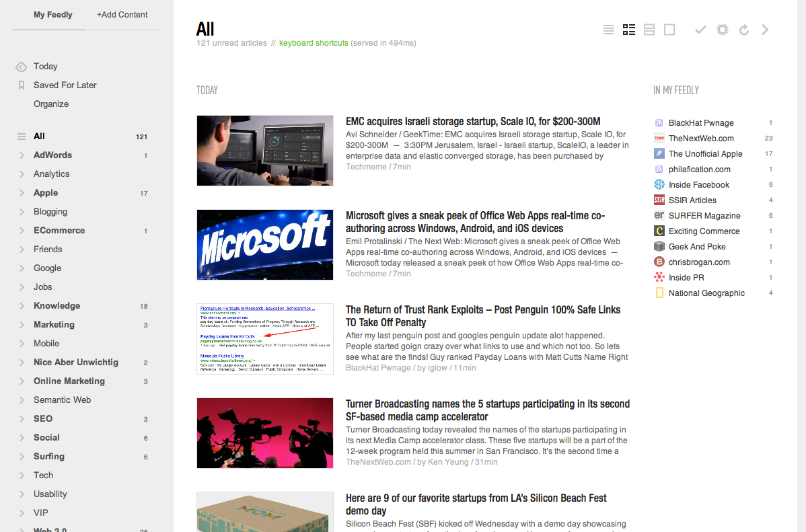Expand the Marketing category chevron
Viewport: 806px width, 532px height.
pyautogui.click(x=22, y=325)
